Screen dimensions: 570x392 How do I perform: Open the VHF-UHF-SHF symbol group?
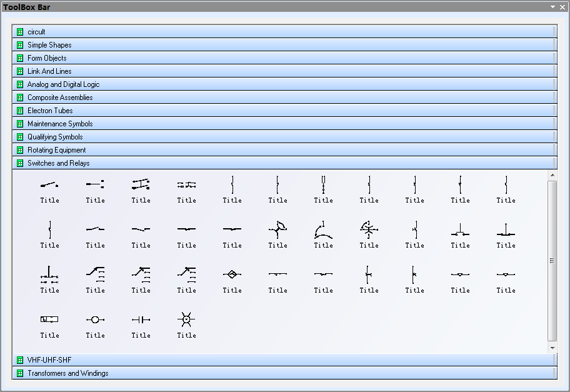[49, 360]
